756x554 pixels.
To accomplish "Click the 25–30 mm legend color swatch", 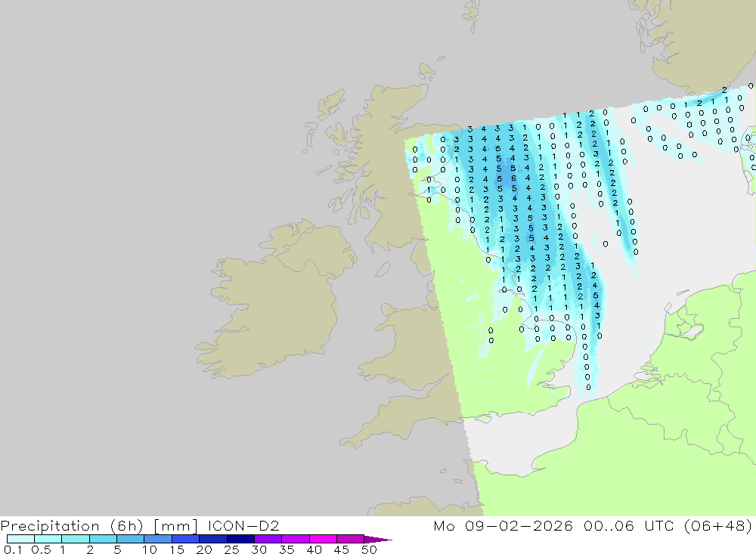I will tap(240, 539).
